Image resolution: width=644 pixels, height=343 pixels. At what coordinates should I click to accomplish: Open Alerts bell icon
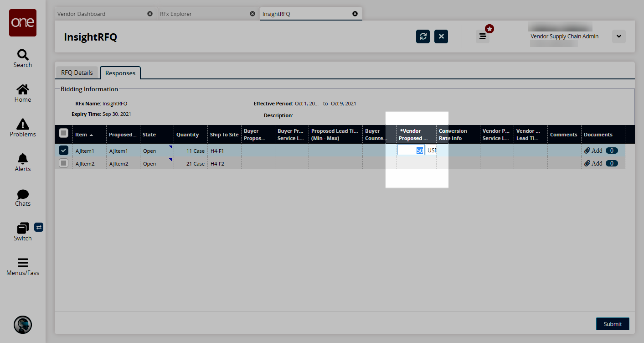22,159
